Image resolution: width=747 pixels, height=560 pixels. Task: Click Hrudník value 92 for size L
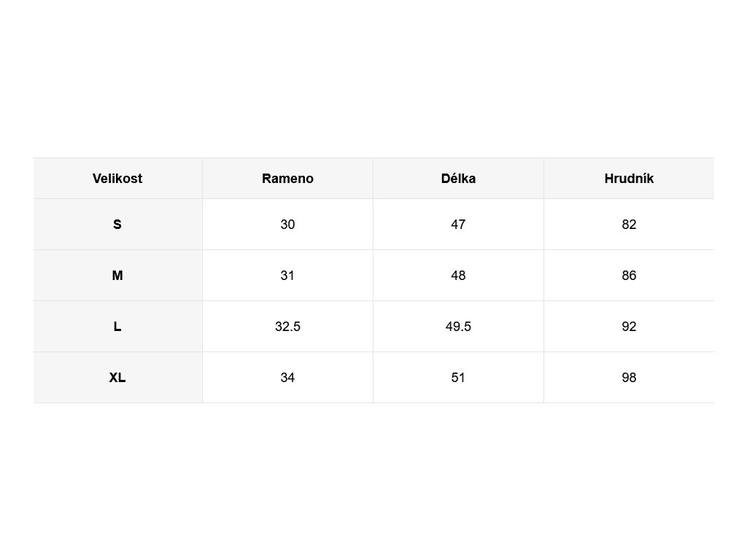(x=629, y=327)
